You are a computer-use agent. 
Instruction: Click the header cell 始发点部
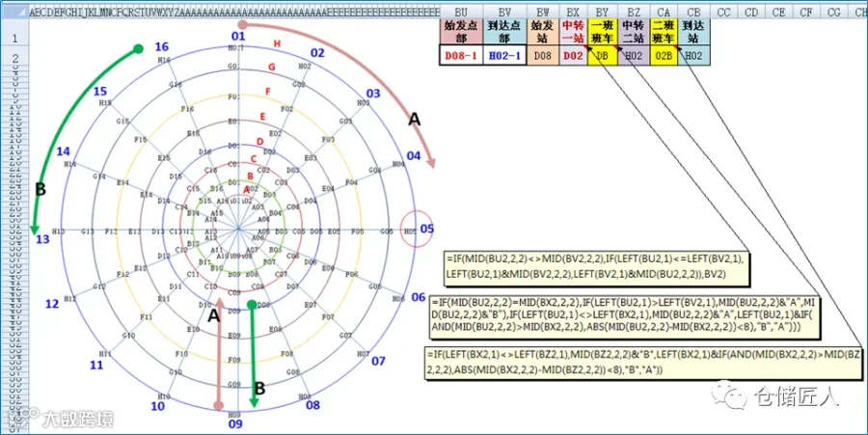pyautogui.click(x=461, y=32)
